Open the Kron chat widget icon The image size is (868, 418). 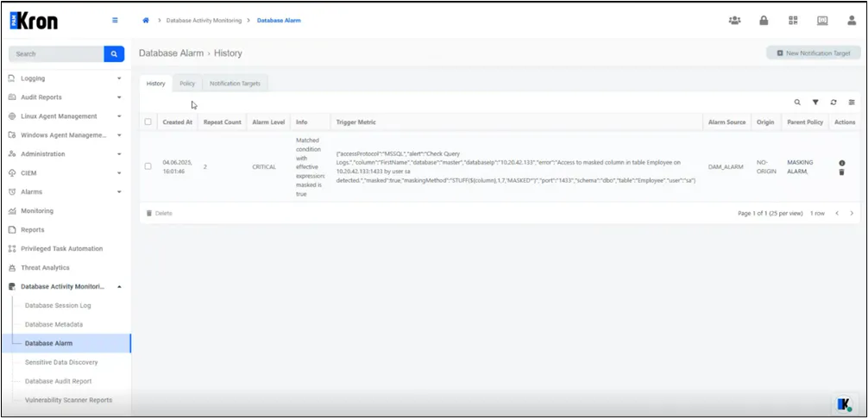pyautogui.click(x=844, y=404)
